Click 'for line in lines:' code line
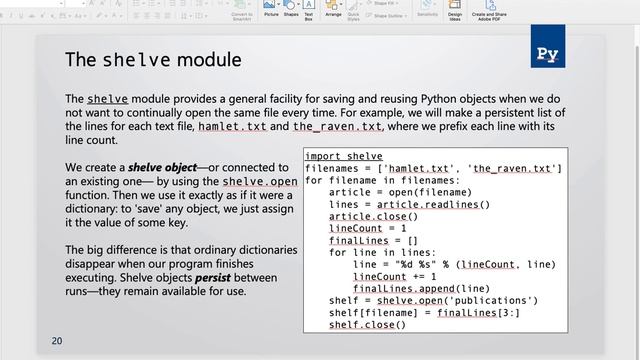Viewport: 640px width, 360px height. tap(382, 253)
